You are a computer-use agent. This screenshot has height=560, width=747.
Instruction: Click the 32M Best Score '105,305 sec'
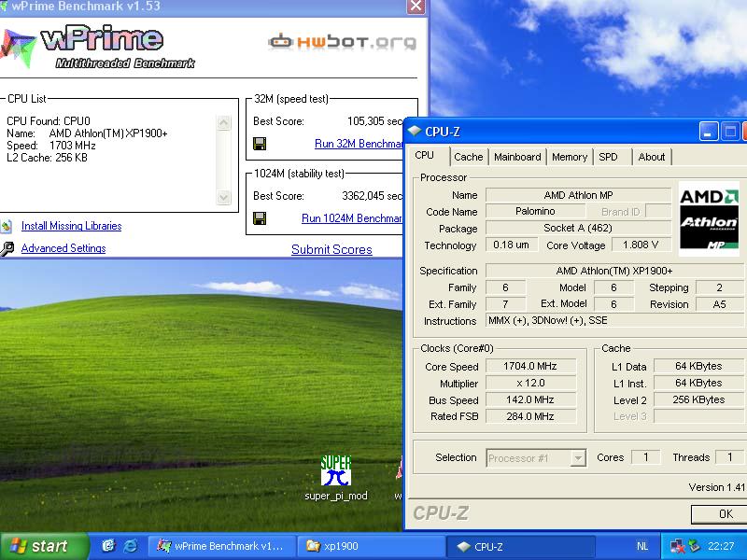[x=375, y=121]
